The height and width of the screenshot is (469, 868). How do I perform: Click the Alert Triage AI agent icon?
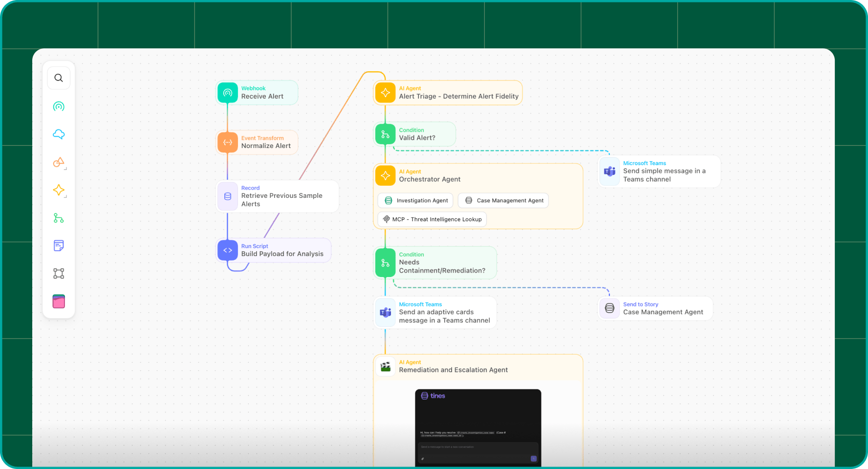386,92
